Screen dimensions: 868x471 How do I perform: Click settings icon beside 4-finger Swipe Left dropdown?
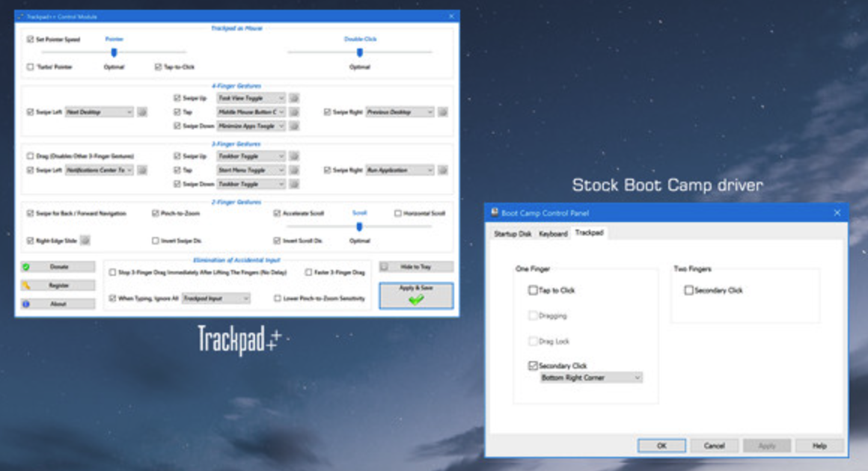click(x=142, y=112)
